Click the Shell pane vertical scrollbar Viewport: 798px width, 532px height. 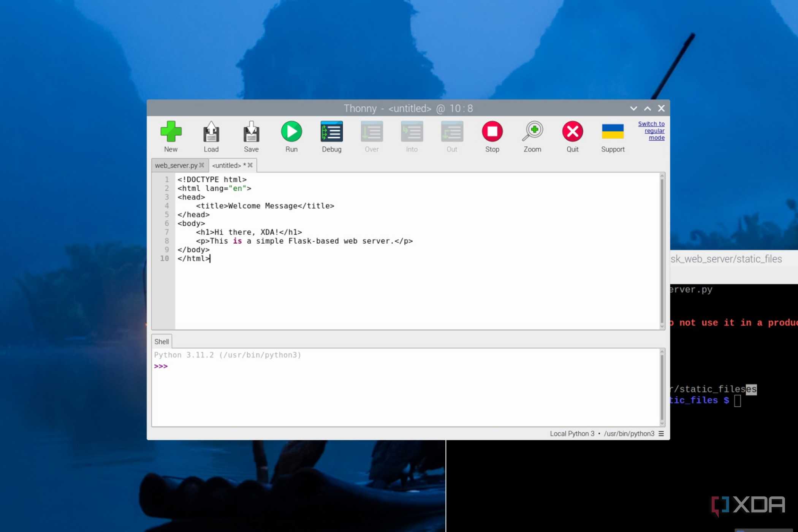click(662, 388)
